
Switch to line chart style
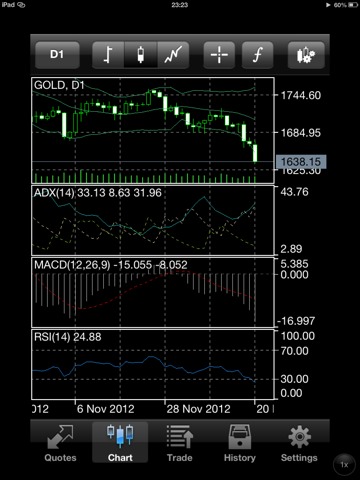pyautogui.click(x=173, y=55)
